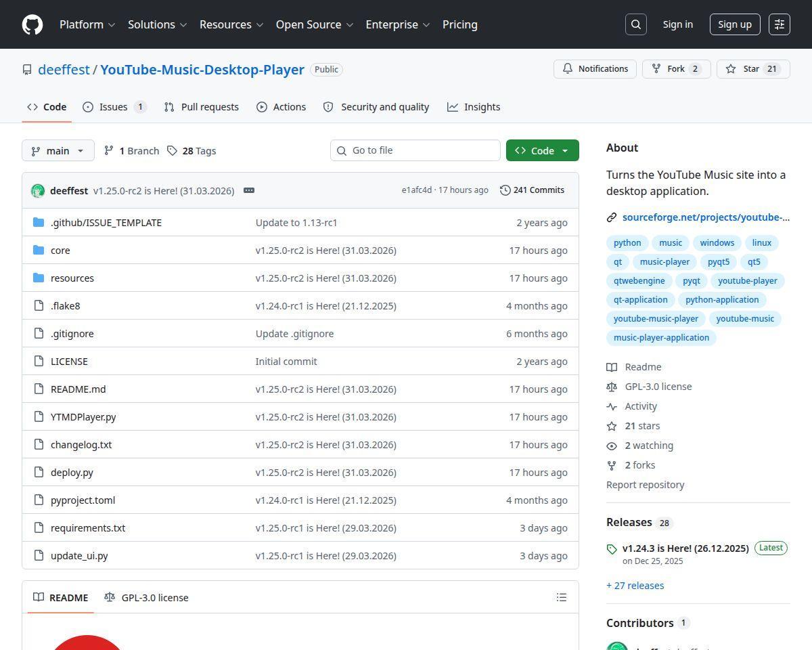Click the Notifications button

595,69
